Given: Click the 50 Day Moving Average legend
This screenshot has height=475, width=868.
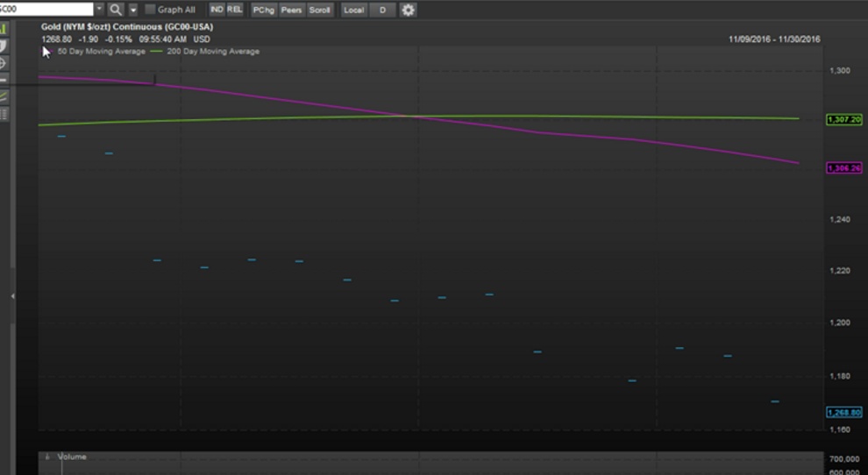Looking at the screenshot, I should 102,52.
